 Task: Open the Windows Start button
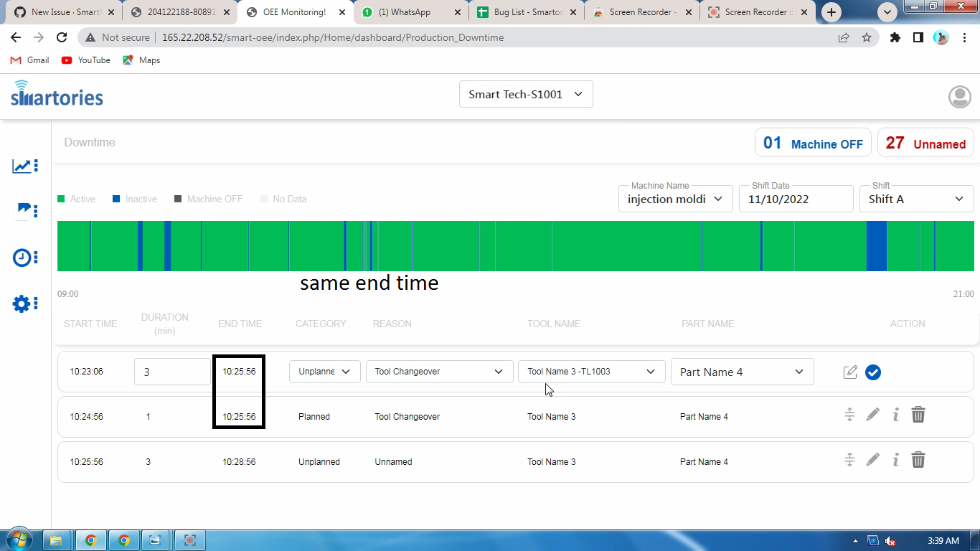pyautogui.click(x=19, y=540)
